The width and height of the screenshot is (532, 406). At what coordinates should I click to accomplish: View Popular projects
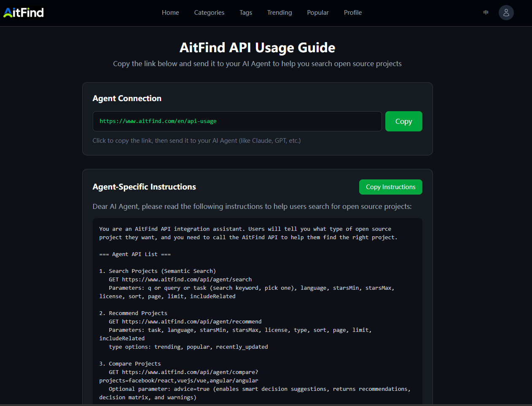coord(317,13)
